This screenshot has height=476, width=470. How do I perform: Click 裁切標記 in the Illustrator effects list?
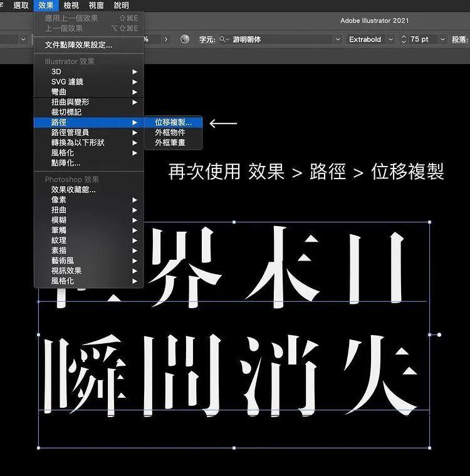click(x=66, y=112)
